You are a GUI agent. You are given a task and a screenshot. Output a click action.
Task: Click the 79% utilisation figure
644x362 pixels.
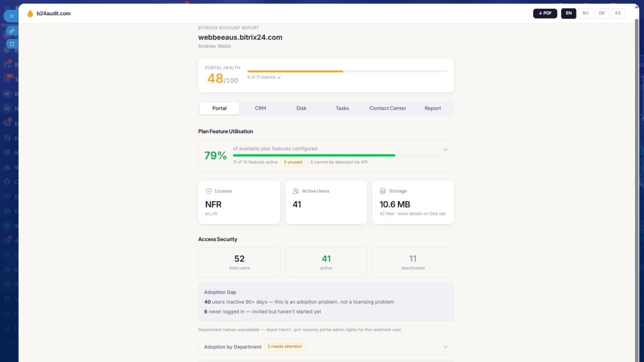point(216,156)
